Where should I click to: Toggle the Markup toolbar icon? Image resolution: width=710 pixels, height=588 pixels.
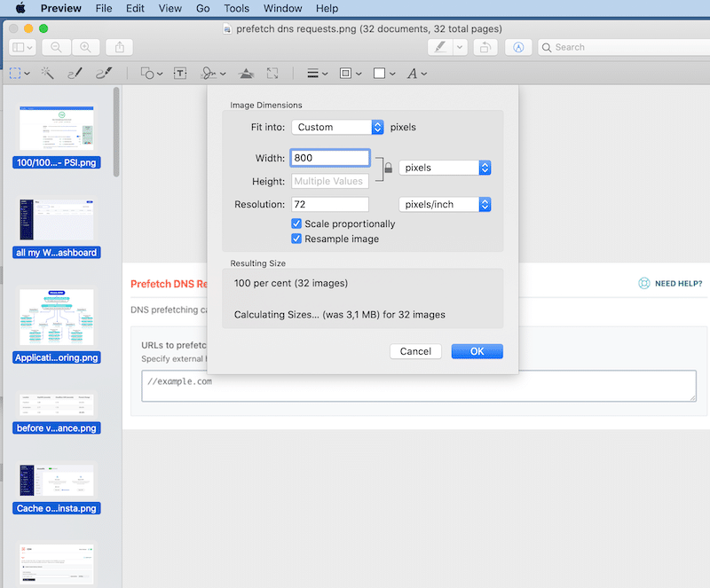pyautogui.click(x=518, y=47)
